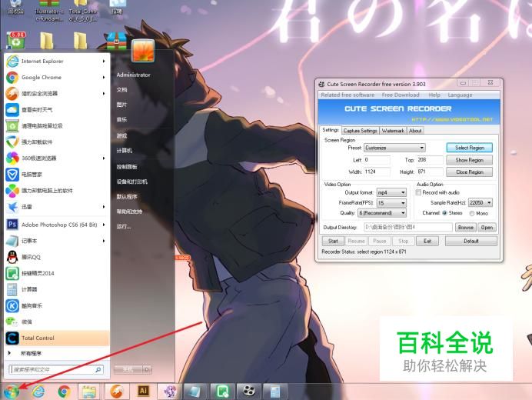Open Adobe Illustrator from the taskbar

click(x=143, y=391)
